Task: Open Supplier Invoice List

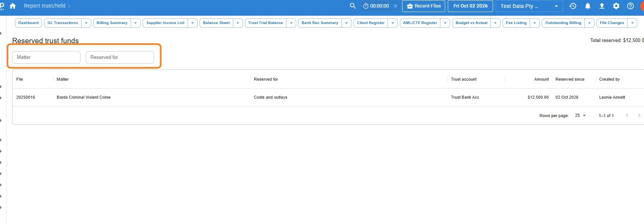Action: coord(165,23)
